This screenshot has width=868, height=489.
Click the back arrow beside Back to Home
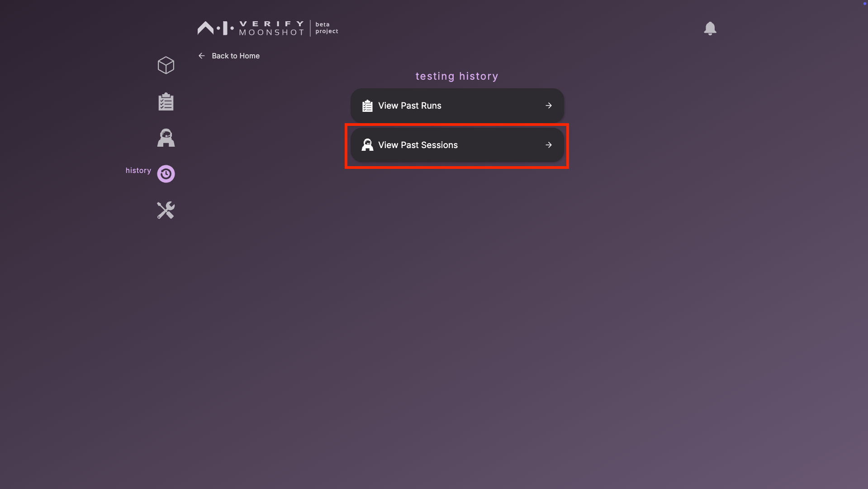pos(202,56)
